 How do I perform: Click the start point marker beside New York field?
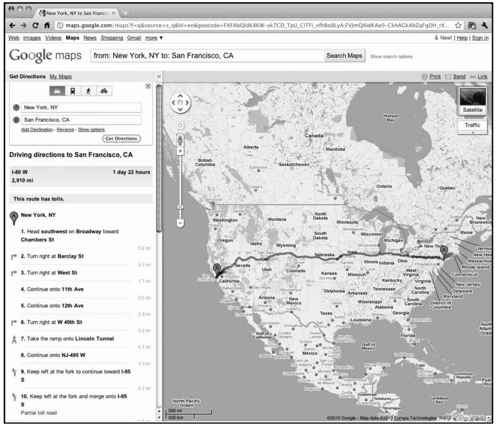click(16, 107)
